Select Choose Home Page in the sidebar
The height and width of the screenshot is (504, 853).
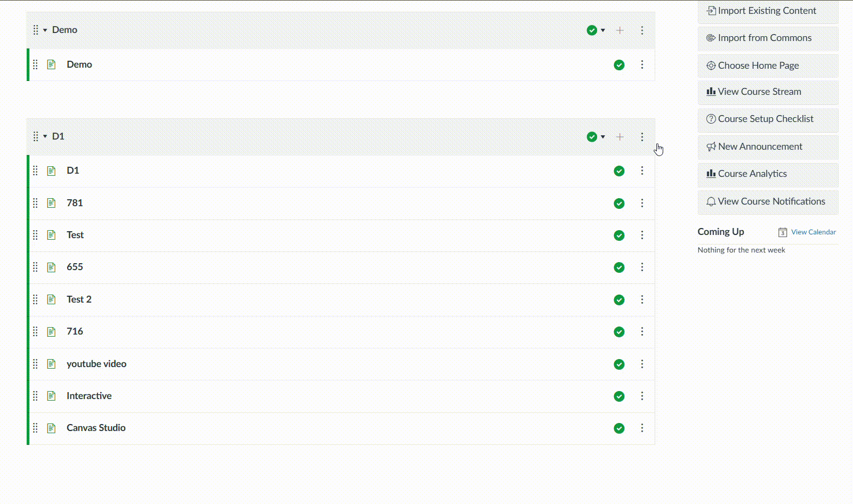[x=767, y=66]
